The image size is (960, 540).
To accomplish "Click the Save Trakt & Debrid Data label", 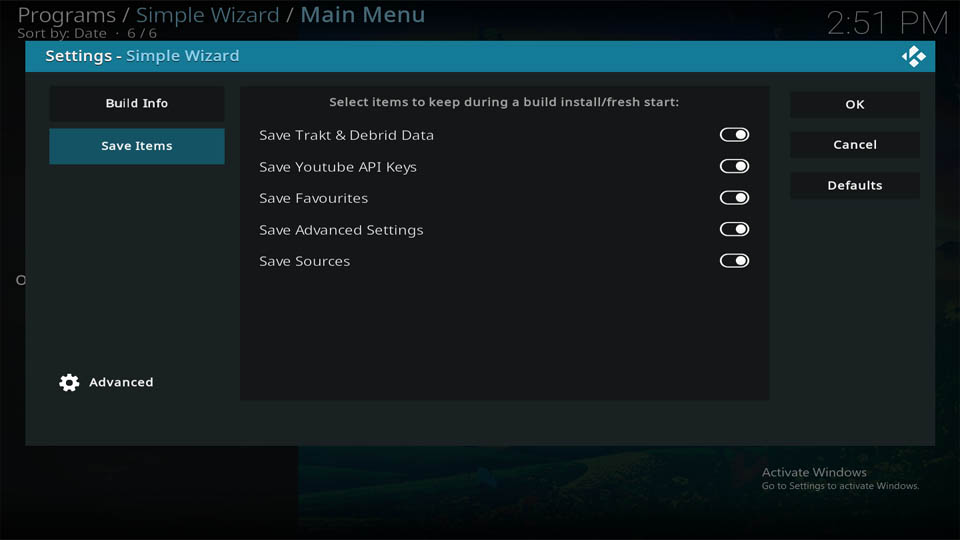I will pos(347,135).
